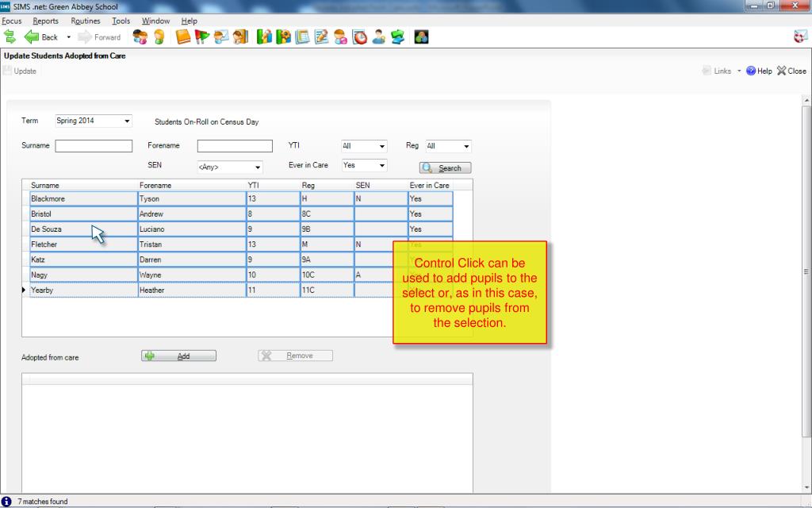Click the green double-arrow home icon
This screenshot has height=508, width=812.
pyautogui.click(x=10, y=37)
